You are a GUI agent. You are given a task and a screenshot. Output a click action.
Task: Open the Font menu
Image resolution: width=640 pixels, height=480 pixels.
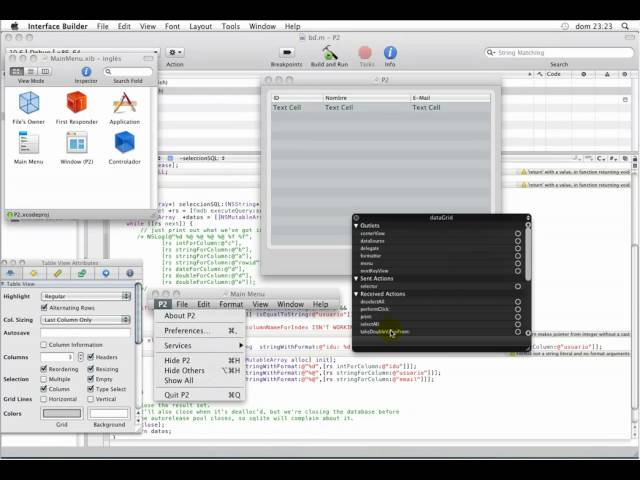click(x=172, y=26)
